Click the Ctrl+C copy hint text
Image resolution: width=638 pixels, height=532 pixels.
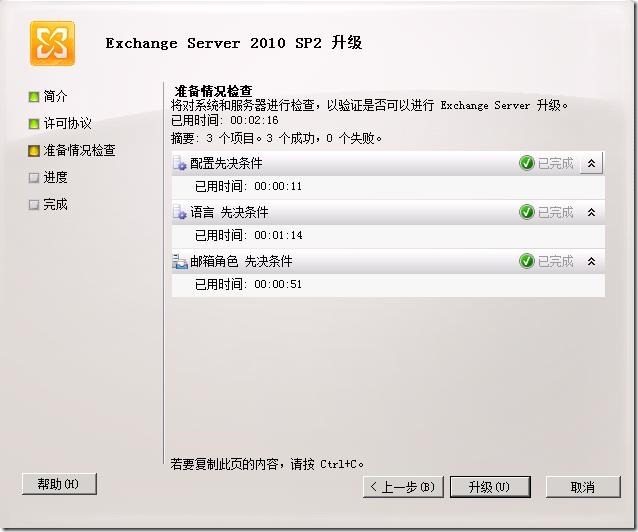coord(267,464)
